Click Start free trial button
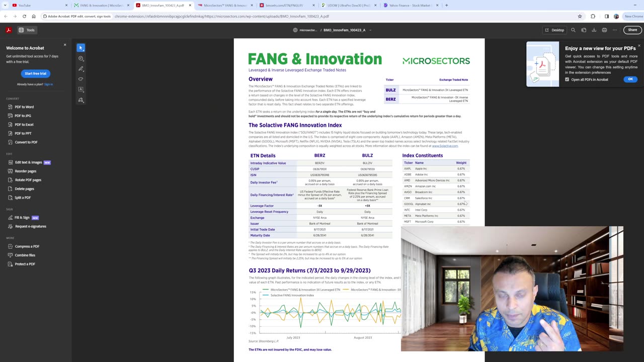This screenshot has width=644, height=362. pos(35,73)
